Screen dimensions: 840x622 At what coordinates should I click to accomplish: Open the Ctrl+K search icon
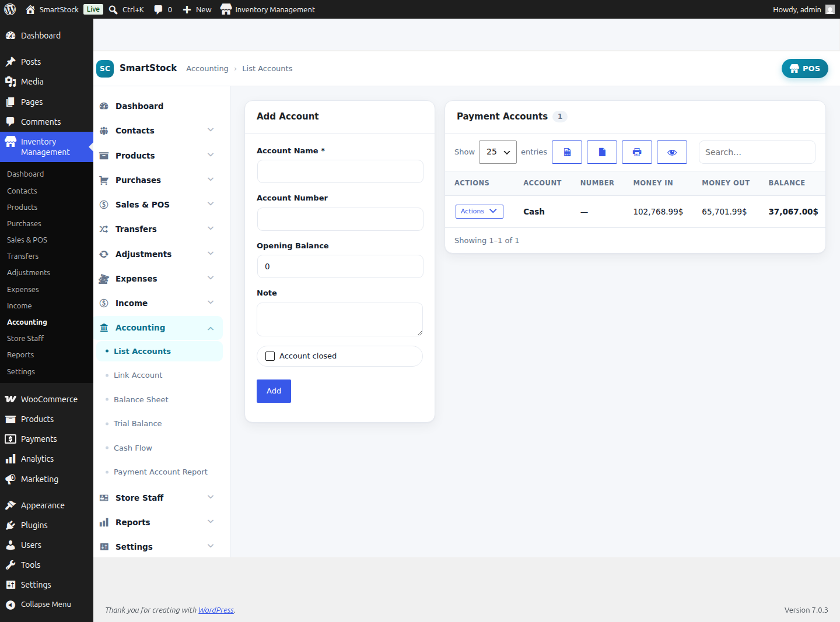pos(113,9)
